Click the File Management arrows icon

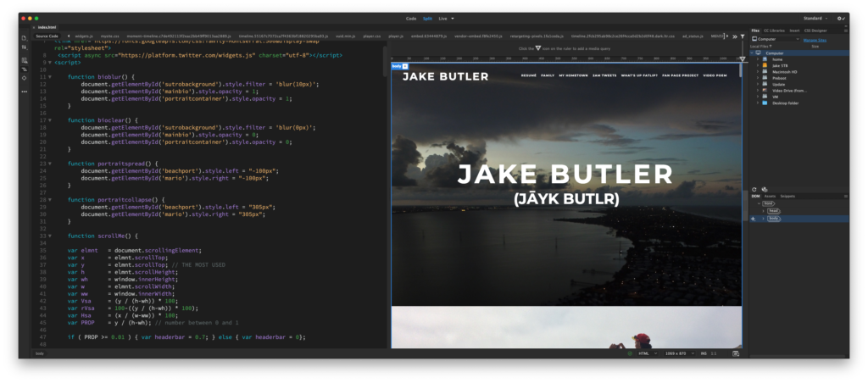coord(25,48)
